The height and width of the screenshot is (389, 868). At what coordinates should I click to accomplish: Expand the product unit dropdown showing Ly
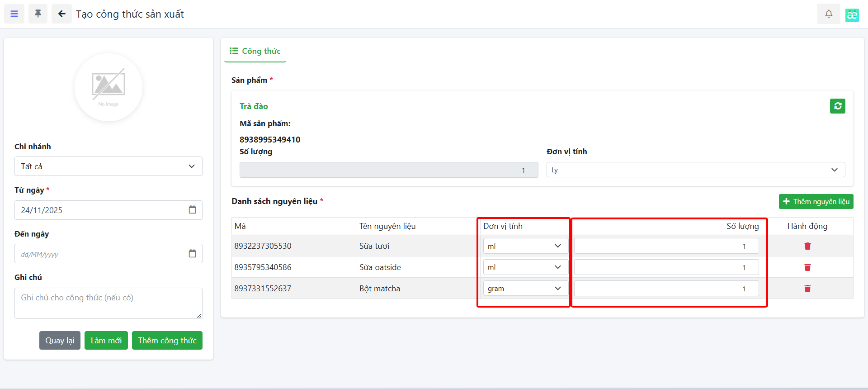pyautogui.click(x=695, y=170)
